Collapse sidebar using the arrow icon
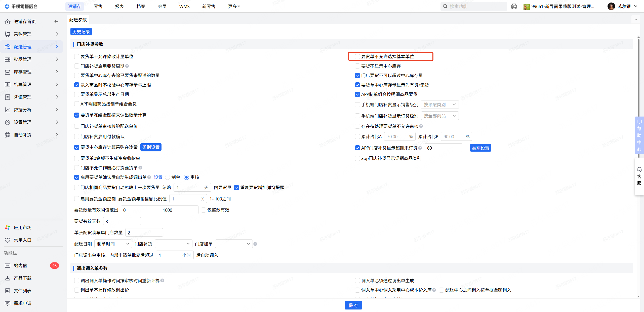This screenshot has width=644, height=312. tap(57, 21)
